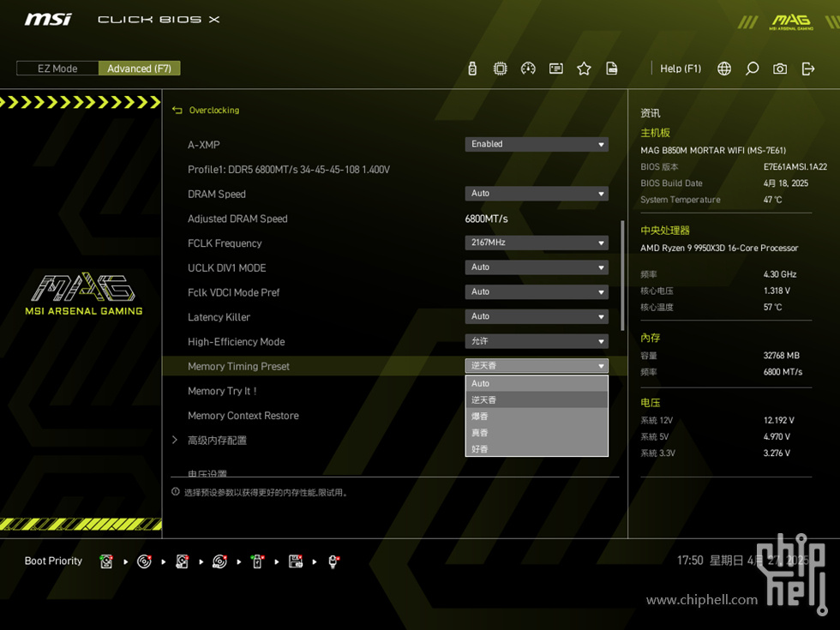Select the USB hard disk boot icon
The height and width of the screenshot is (630, 840).
pos(182,561)
